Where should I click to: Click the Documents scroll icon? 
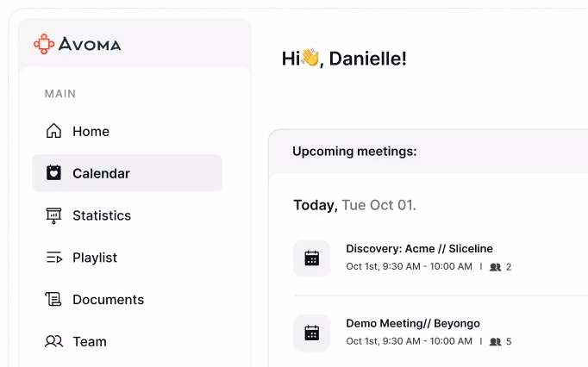point(53,300)
